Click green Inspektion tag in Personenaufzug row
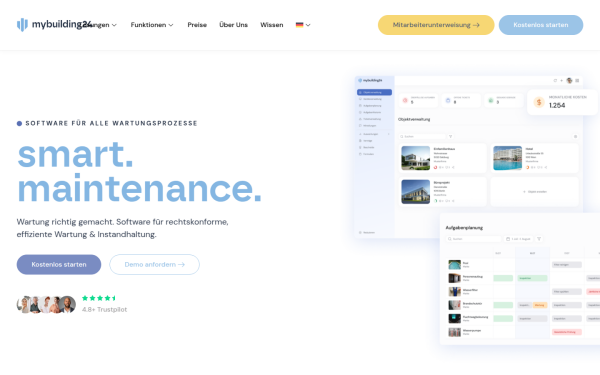 pyautogui.click(x=532, y=278)
